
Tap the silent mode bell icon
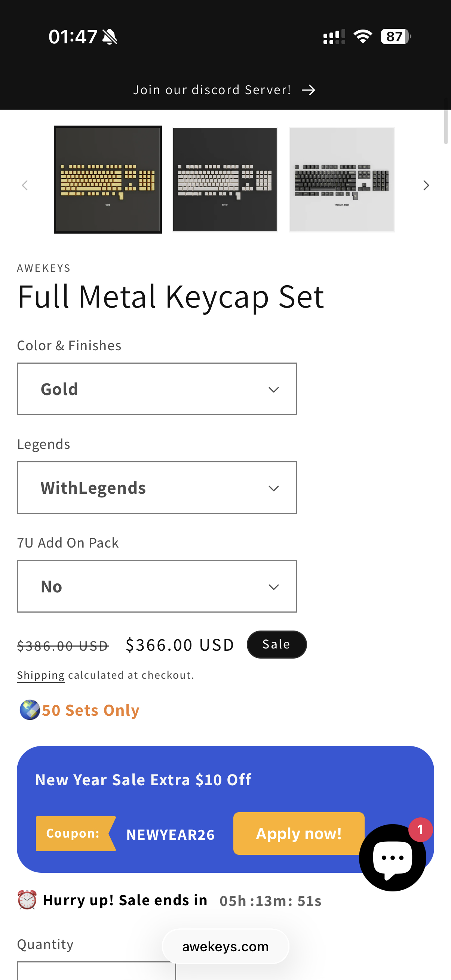[110, 37]
